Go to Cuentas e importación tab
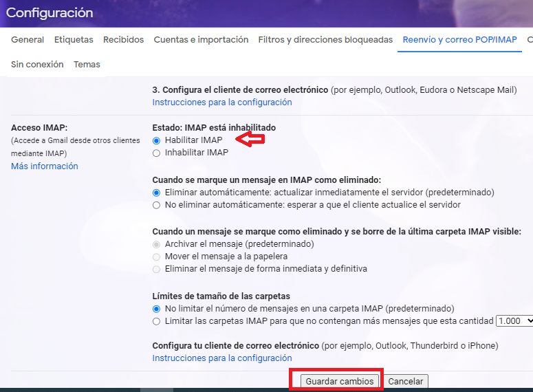The image size is (533, 392). [x=201, y=40]
